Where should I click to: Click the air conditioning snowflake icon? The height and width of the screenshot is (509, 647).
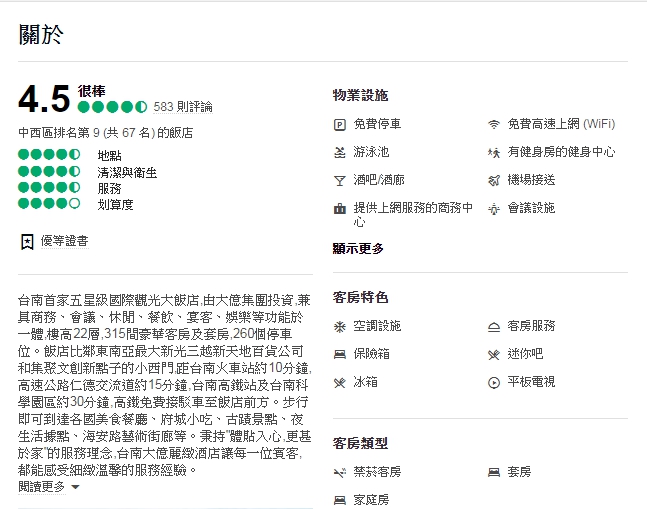pos(339,326)
